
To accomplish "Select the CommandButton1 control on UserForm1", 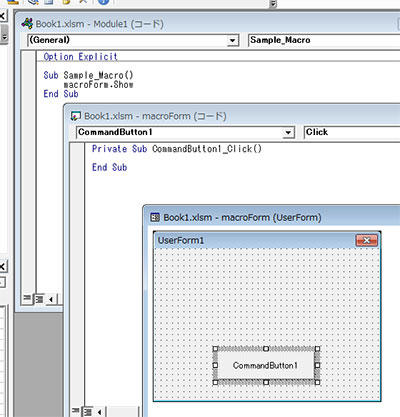I will tap(265, 366).
